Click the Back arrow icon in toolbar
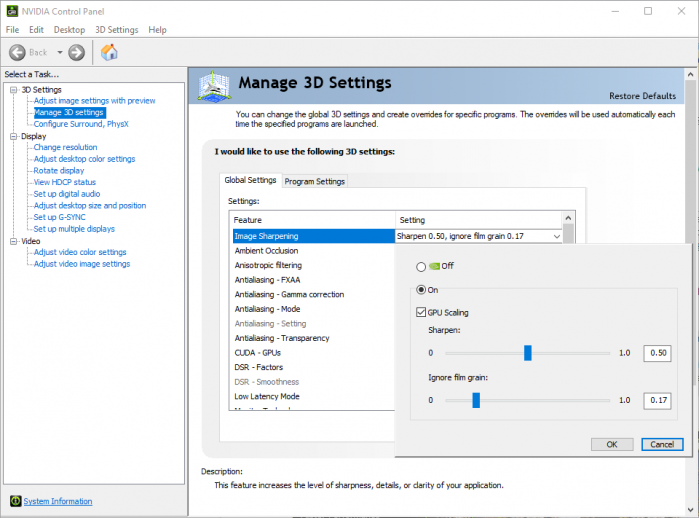This screenshot has height=518, width=700. pyautogui.click(x=17, y=52)
